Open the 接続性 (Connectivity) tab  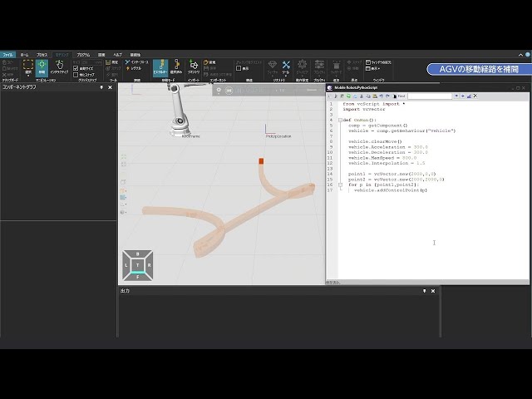tap(135, 55)
